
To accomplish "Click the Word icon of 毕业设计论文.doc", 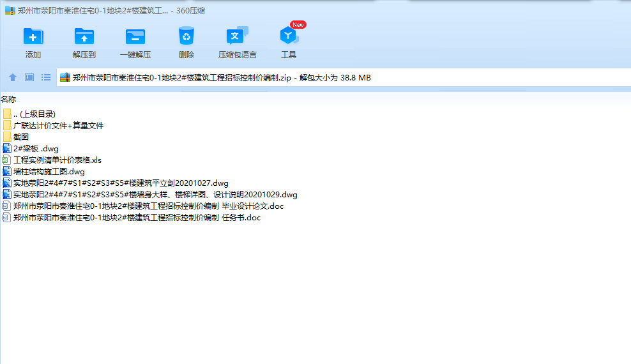I will click(x=6, y=206).
